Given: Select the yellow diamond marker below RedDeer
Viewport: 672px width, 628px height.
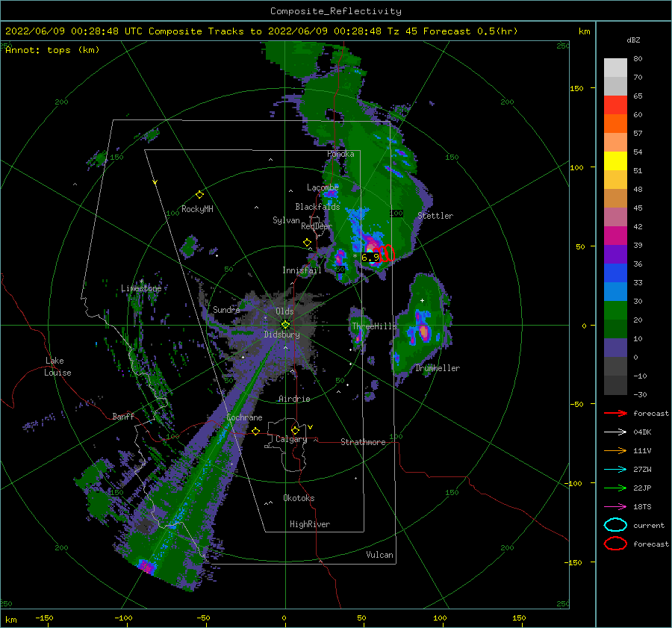Looking at the screenshot, I should tap(308, 243).
